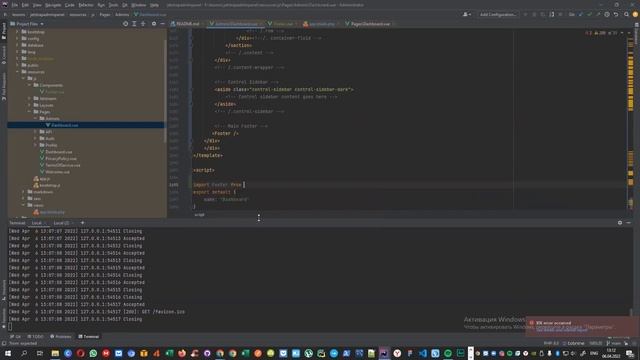Open the Refactor menu
This screenshot has height=360, width=640.
[x=86, y=5]
